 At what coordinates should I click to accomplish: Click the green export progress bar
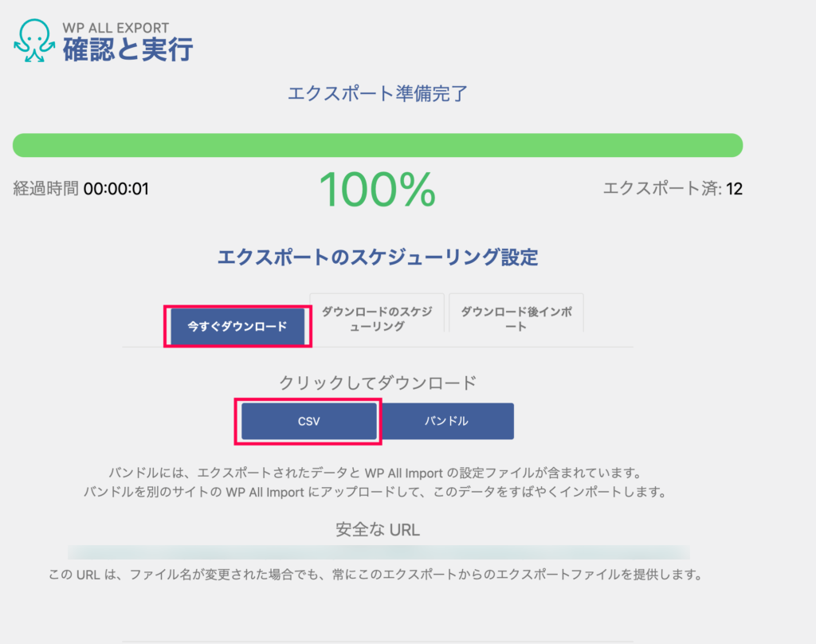pos(377,145)
